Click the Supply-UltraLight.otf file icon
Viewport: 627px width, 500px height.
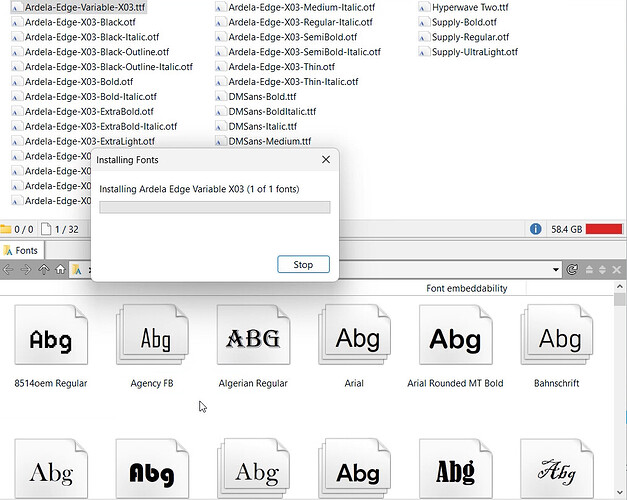coord(423,52)
